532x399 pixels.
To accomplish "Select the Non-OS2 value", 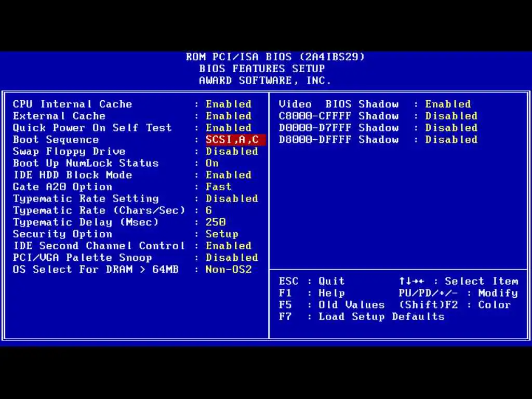I will (229, 270).
